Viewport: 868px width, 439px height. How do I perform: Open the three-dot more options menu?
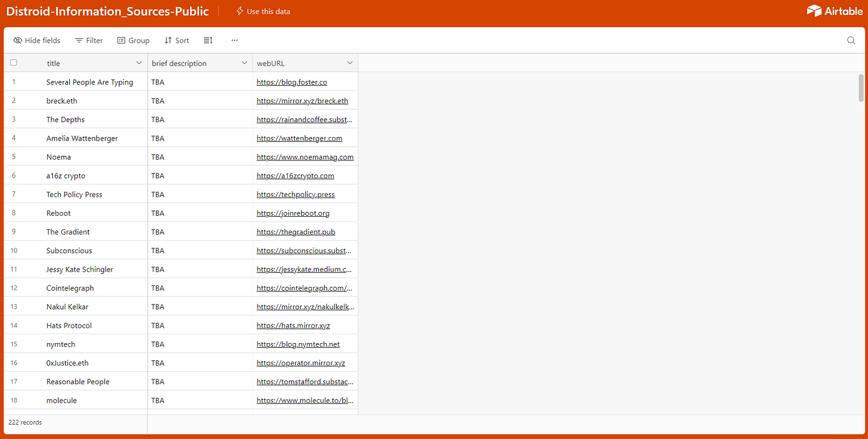234,41
